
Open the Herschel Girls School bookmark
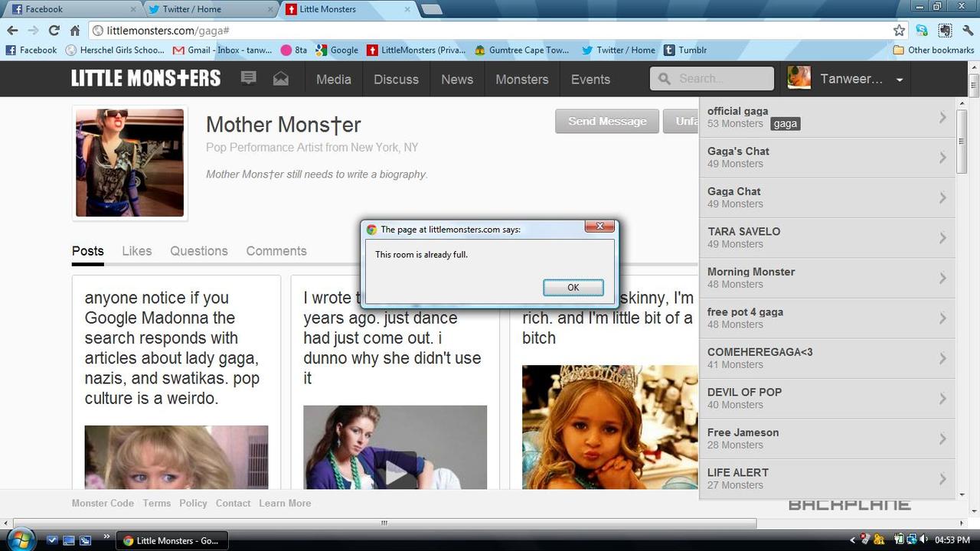click(x=115, y=50)
